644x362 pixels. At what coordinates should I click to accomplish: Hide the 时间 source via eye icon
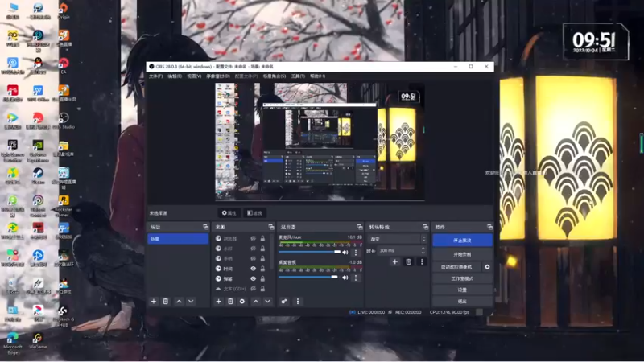pos(253,269)
